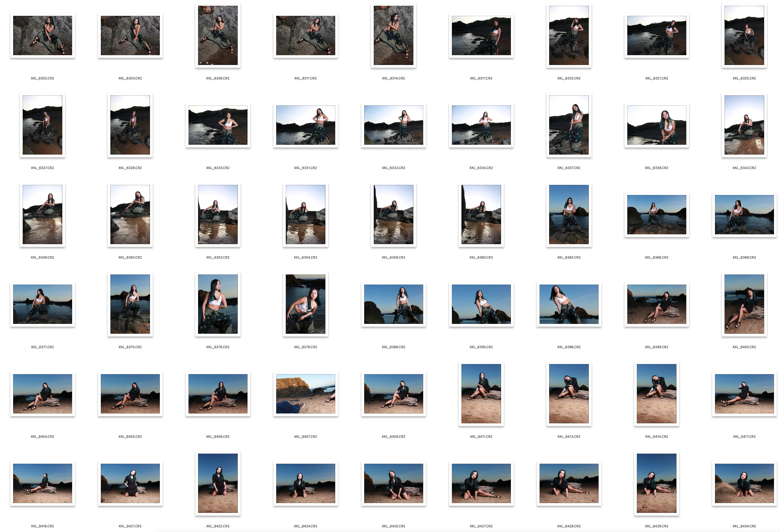Image resolution: width=780 pixels, height=532 pixels.
Task: Click the XKL_6400.CR2 filename label
Action: click(x=744, y=347)
